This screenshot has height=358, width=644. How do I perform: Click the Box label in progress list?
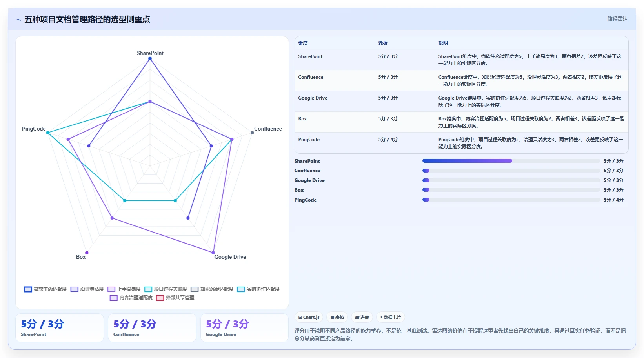[299, 190]
